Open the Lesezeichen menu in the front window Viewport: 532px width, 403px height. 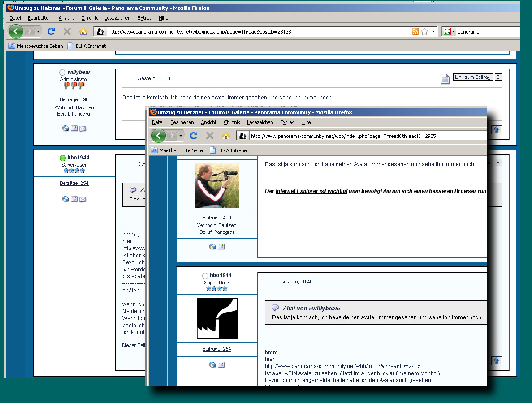click(260, 122)
